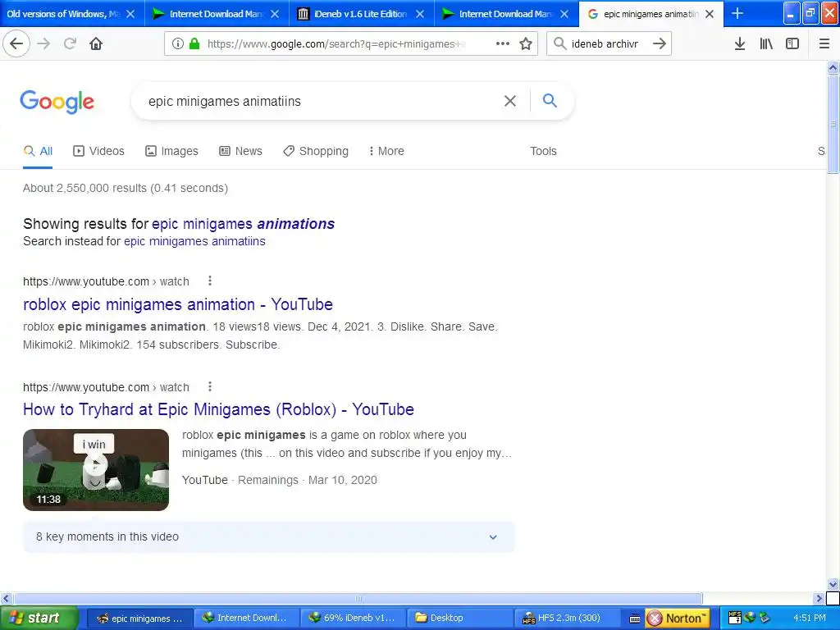Viewport: 840px width, 630px height.
Task: Click the keyboard icon in the taskbar
Action: pos(634,619)
